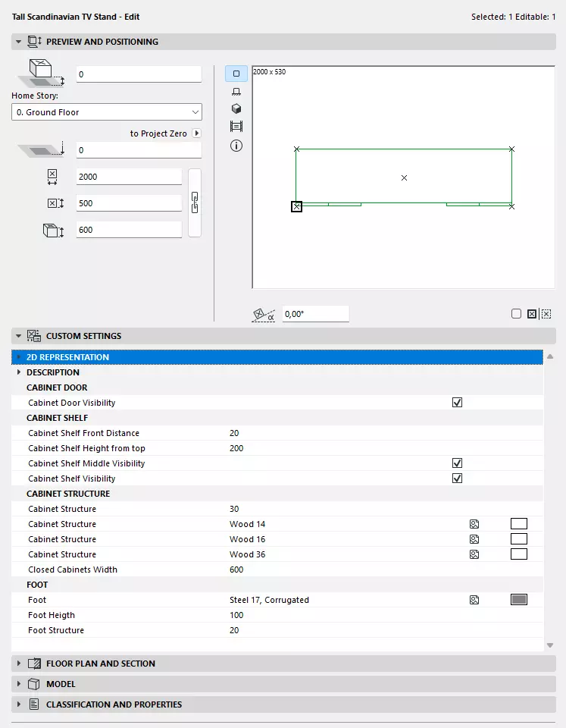This screenshot has height=728, width=566.
Task: Open object info circle icon
Action: pyautogui.click(x=236, y=146)
